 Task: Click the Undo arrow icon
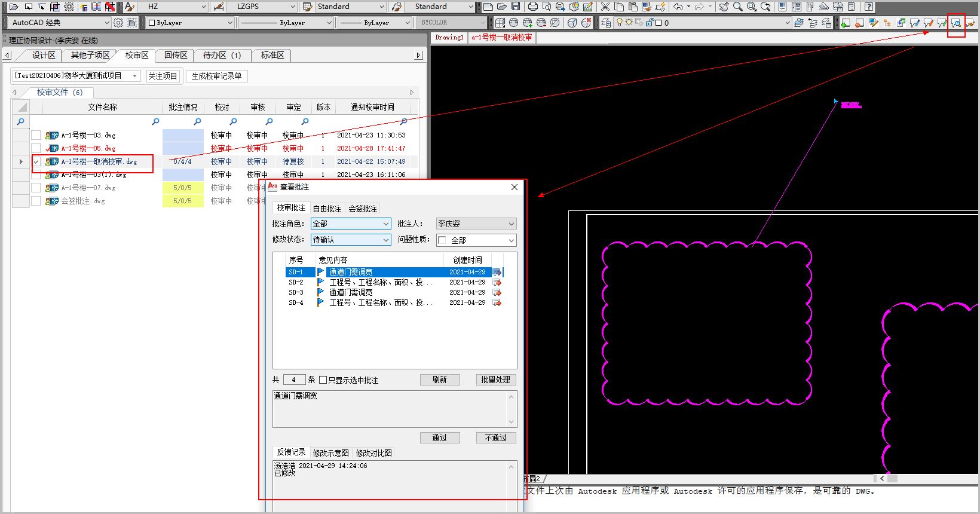[x=678, y=7]
